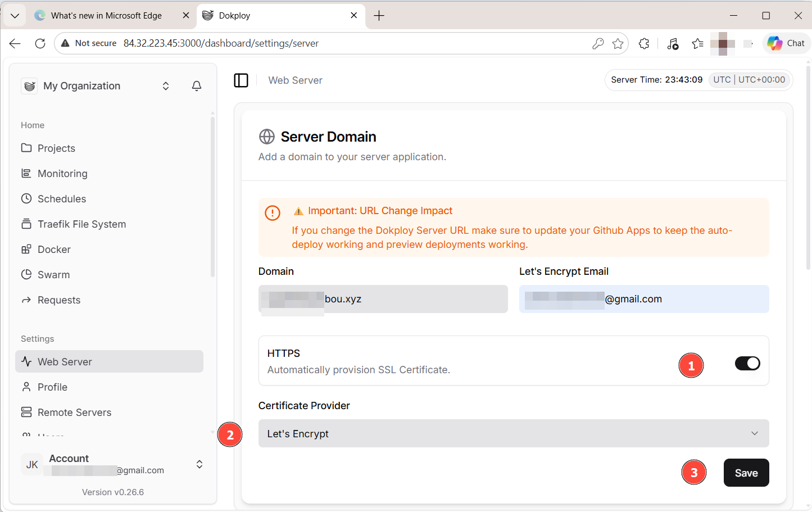812x512 pixels.
Task: Open the Traefik File System
Action: pos(81,224)
